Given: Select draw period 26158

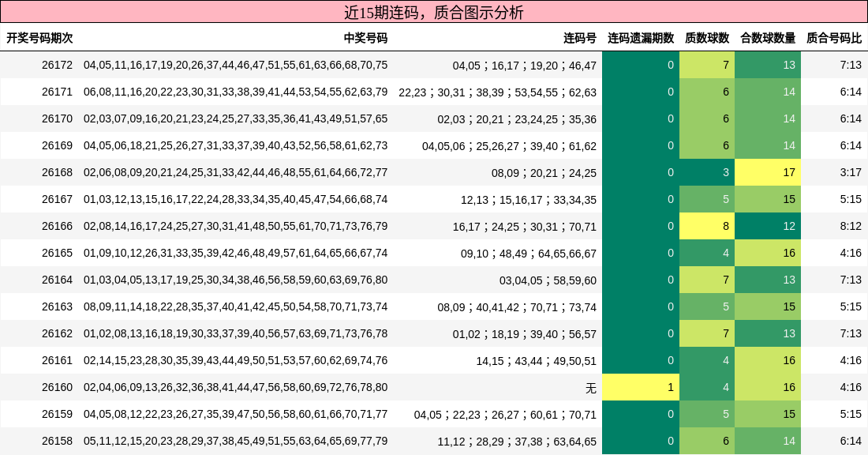Looking at the screenshot, I should [x=57, y=441].
